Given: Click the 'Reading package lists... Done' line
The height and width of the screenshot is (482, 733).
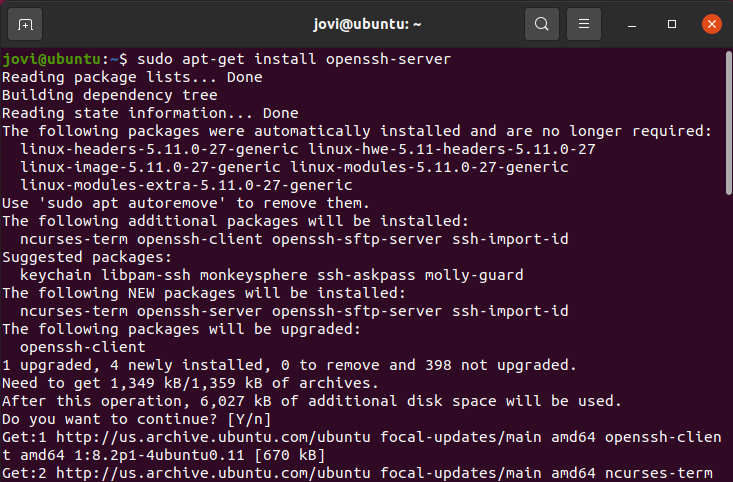Looking at the screenshot, I should (x=132, y=77).
